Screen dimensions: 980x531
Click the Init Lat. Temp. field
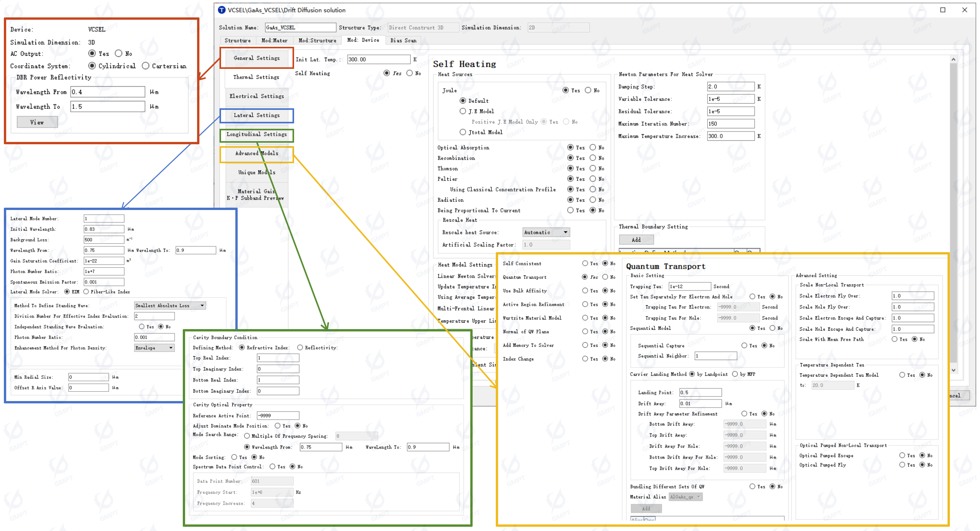379,59
